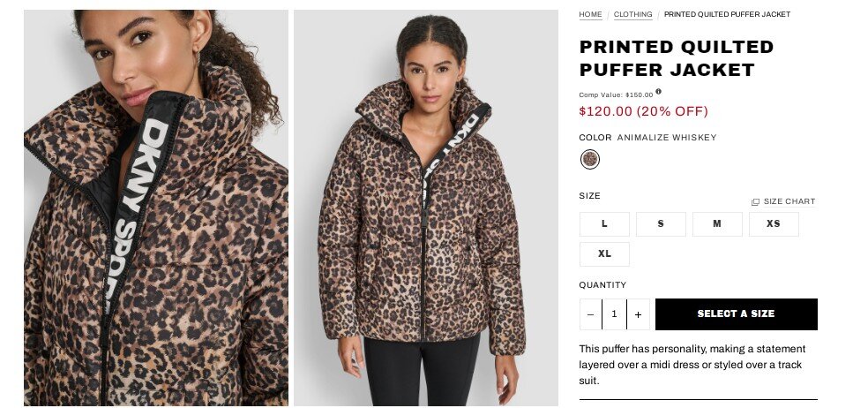Click the $120.00 (20% OFF) price text
The image size is (868, 408).
[643, 111]
